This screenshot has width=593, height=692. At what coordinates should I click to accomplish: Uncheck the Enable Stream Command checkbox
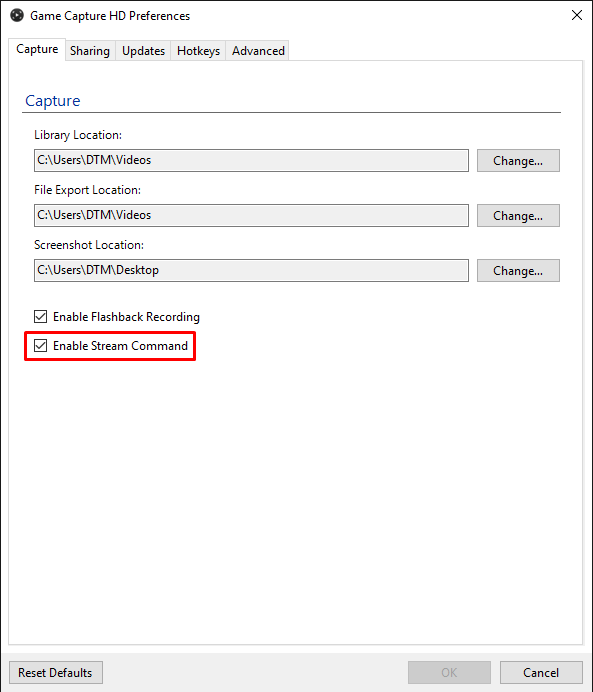[41, 346]
